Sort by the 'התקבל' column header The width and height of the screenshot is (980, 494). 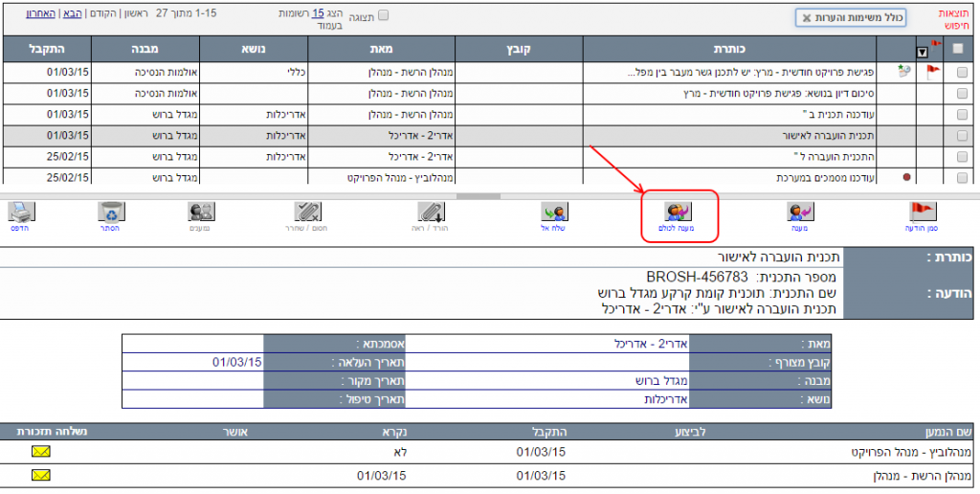coord(46,48)
